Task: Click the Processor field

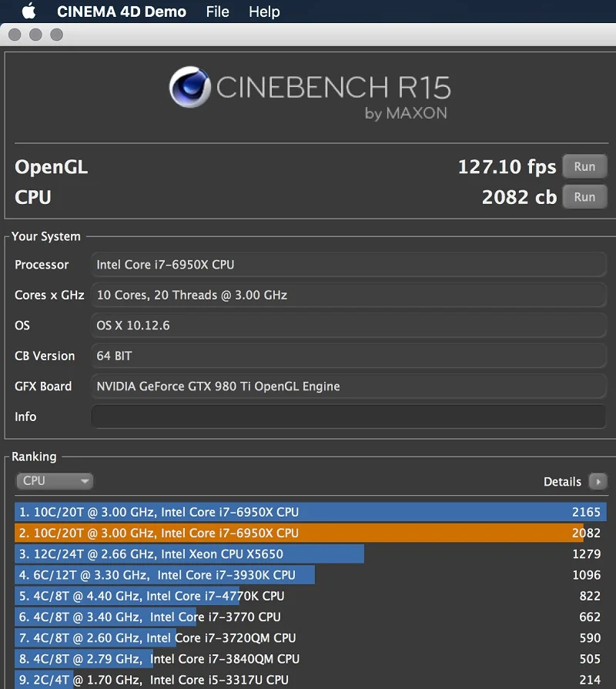Action: (348, 265)
